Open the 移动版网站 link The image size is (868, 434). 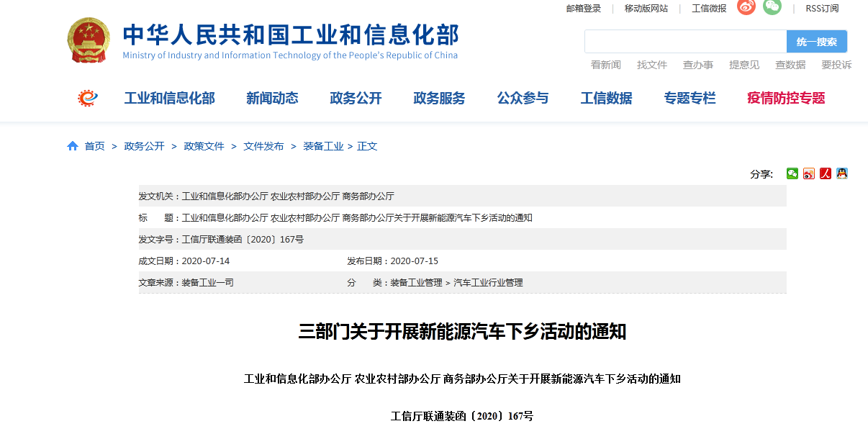[x=646, y=9]
